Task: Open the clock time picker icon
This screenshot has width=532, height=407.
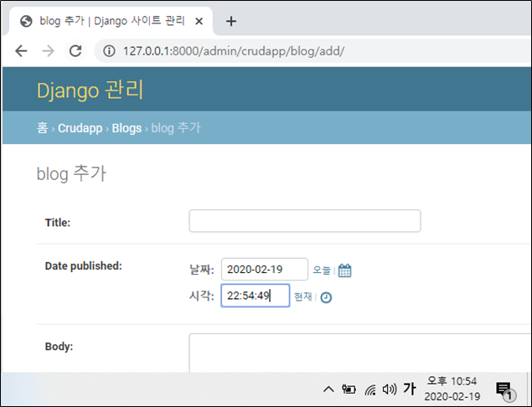Action: (326, 297)
